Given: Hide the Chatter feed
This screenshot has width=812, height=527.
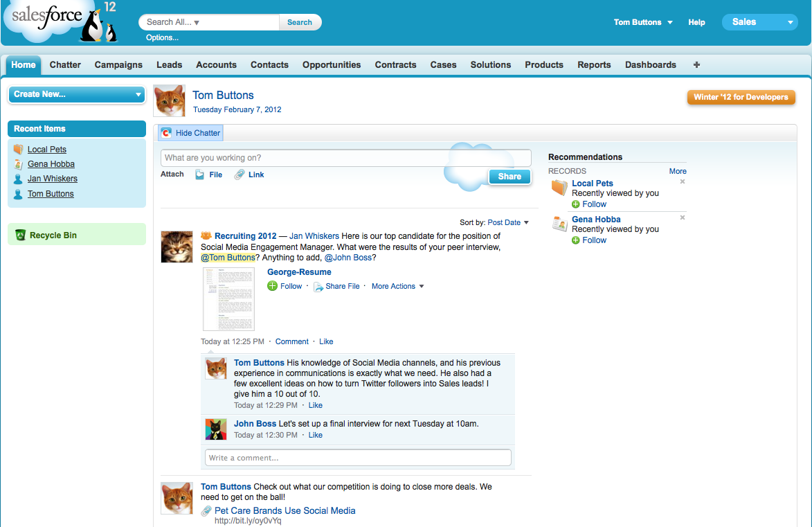Looking at the screenshot, I should (x=191, y=133).
